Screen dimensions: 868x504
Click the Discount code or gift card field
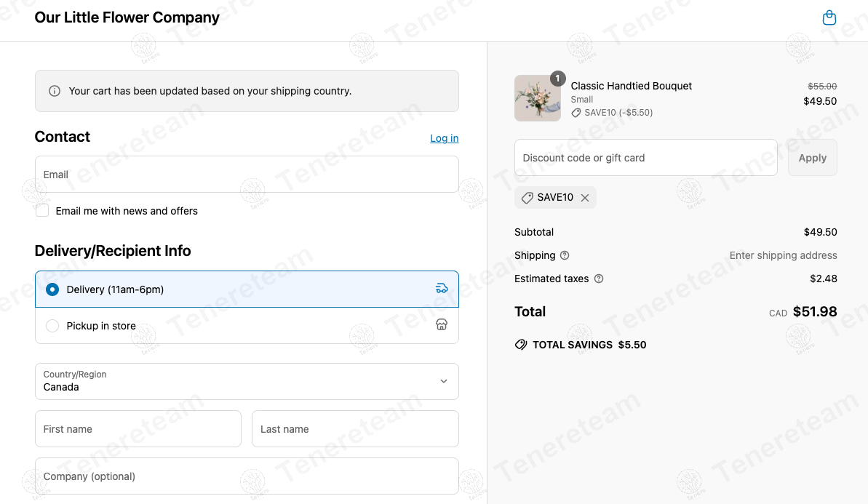(x=645, y=158)
